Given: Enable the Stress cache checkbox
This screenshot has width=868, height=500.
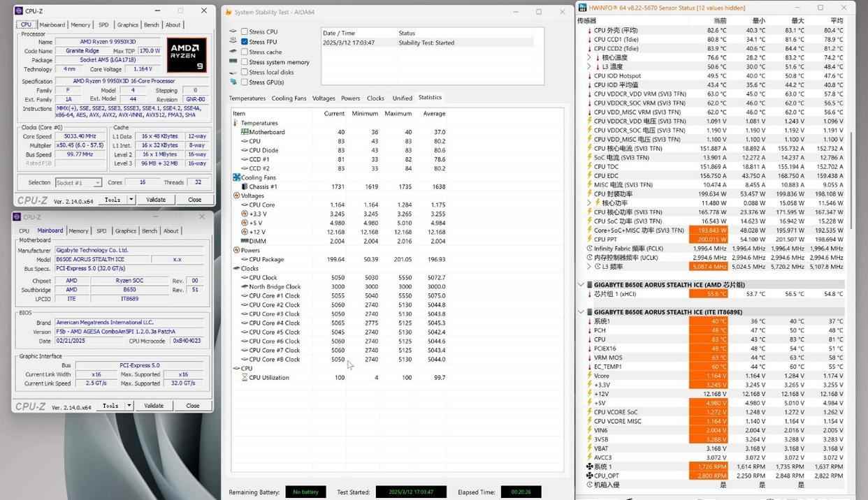Looking at the screenshot, I should tap(245, 52).
